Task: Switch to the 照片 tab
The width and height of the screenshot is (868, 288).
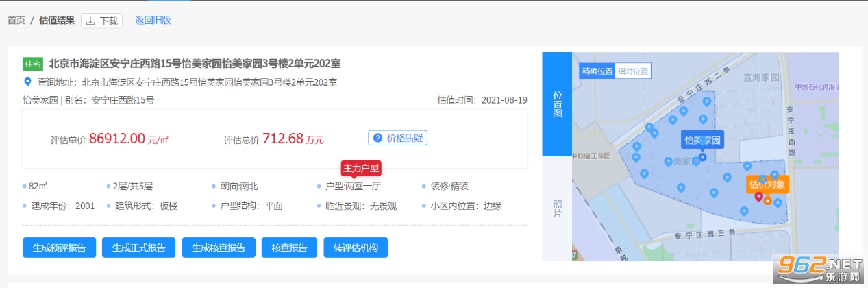Action: (x=556, y=208)
